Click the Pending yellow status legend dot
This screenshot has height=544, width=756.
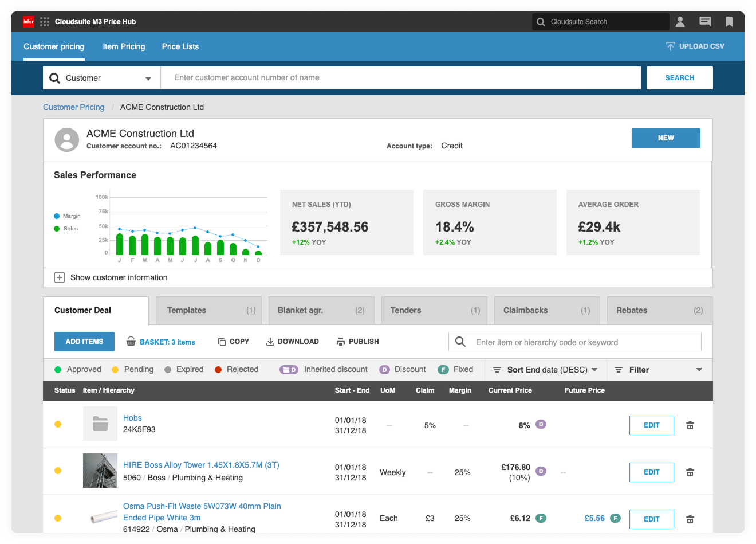tap(115, 370)
